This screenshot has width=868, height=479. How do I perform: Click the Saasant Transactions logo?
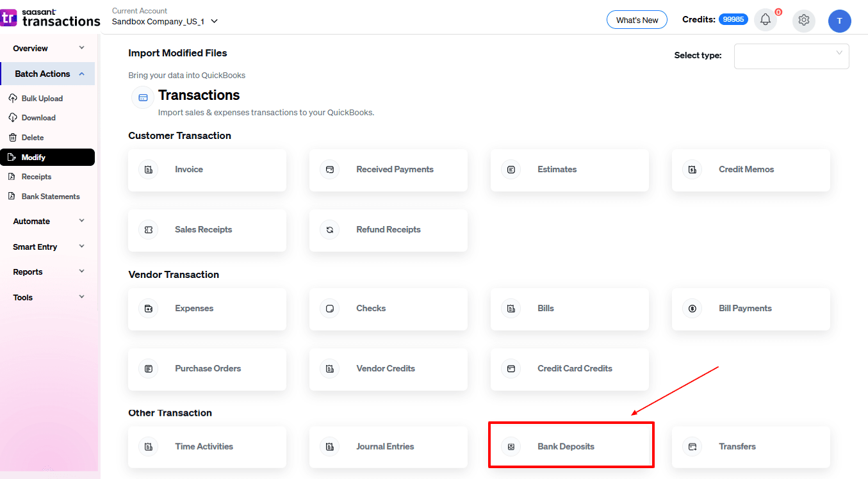tap(50, 17)
